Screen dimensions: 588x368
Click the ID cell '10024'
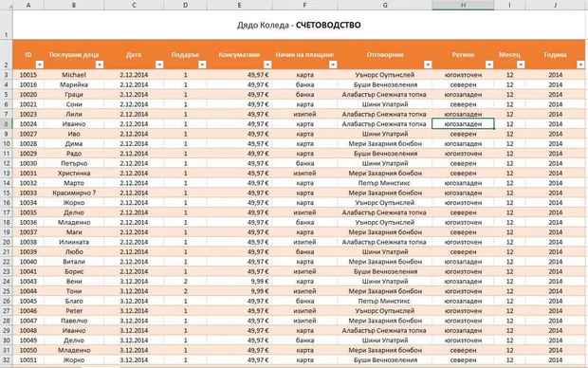click(x=28, y=124)
